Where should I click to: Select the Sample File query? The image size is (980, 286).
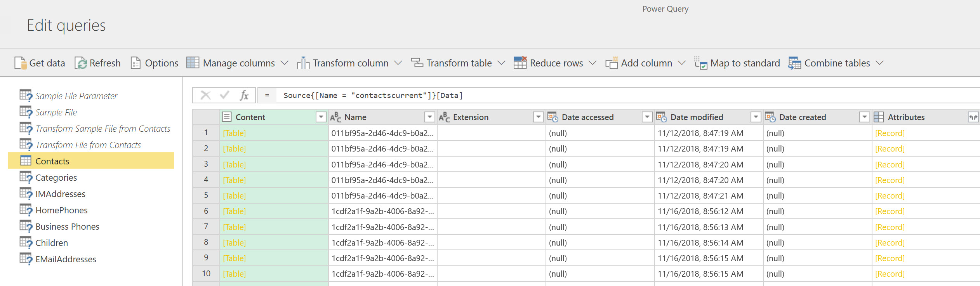pyautogui.click(x=91, y=112)
